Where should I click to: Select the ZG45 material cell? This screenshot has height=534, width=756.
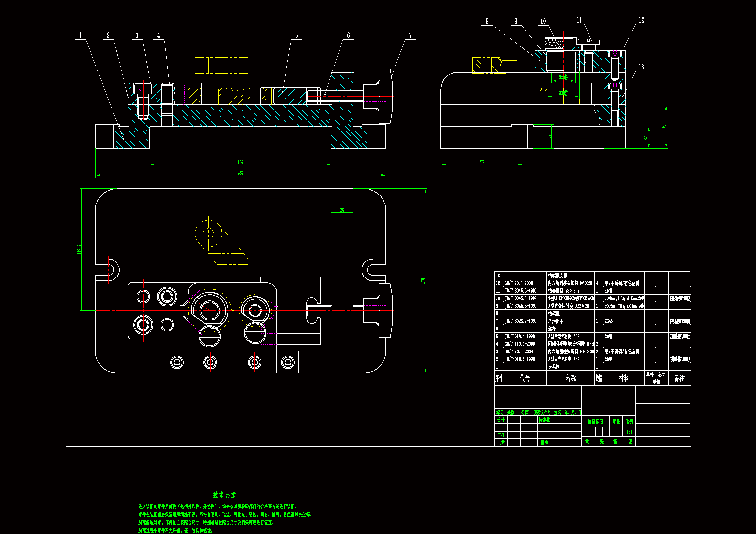(x=609, y=321)
